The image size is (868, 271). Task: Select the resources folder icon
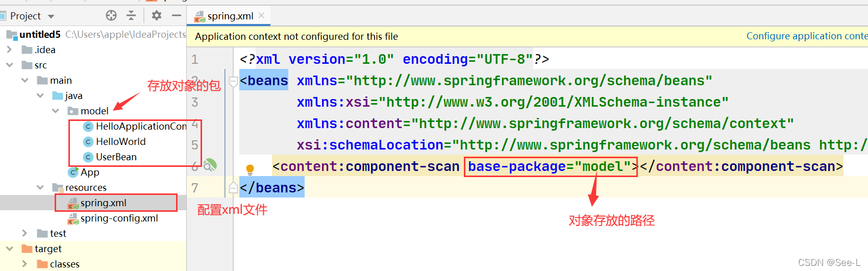[58, 187]
